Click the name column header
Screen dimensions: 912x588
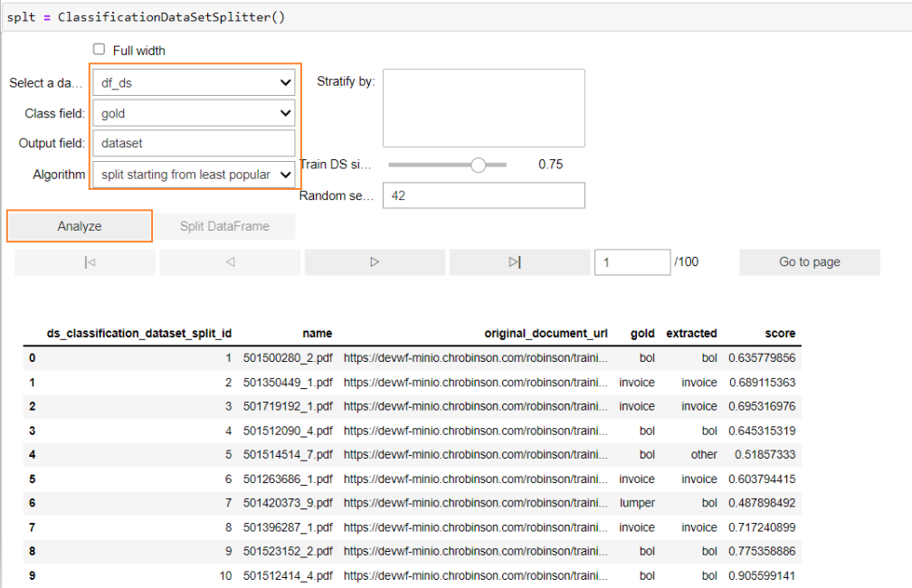tap(317, 333)
